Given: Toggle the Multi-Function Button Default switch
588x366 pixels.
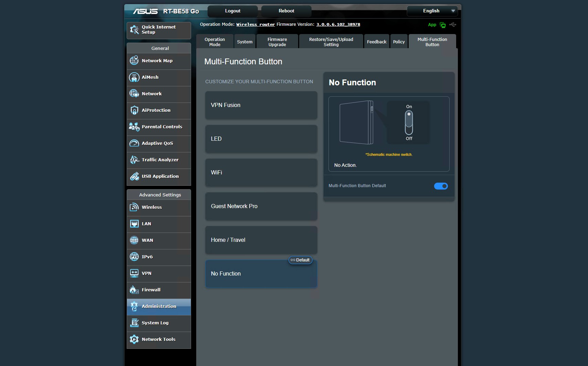Looking at the screenshot, I should (x=441, y=186).
